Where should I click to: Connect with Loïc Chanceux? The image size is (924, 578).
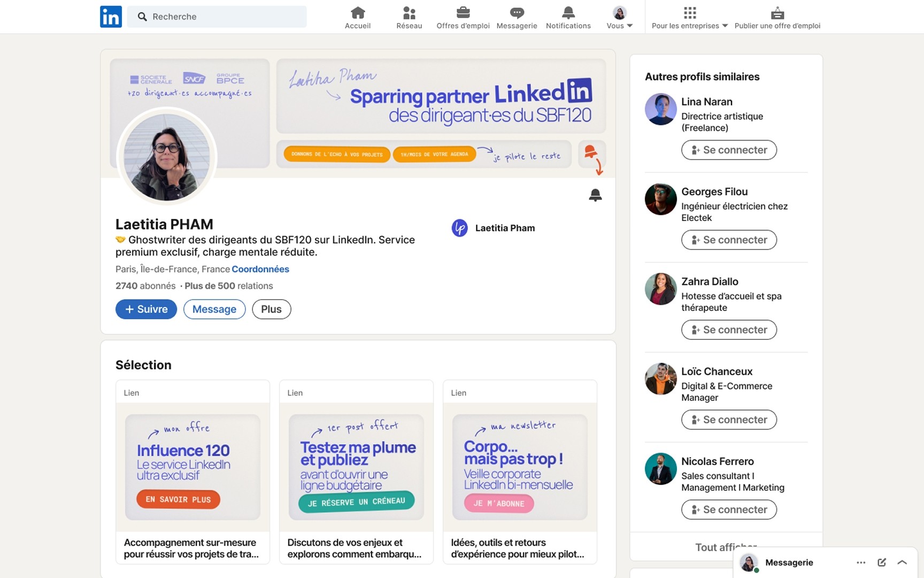(x=729, y=420)
